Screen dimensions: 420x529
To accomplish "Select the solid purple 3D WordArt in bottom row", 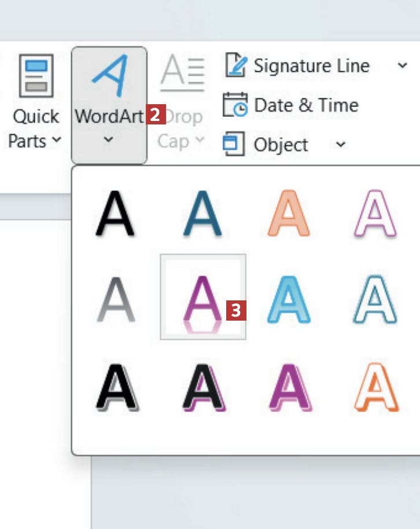I will pos(289,387).
